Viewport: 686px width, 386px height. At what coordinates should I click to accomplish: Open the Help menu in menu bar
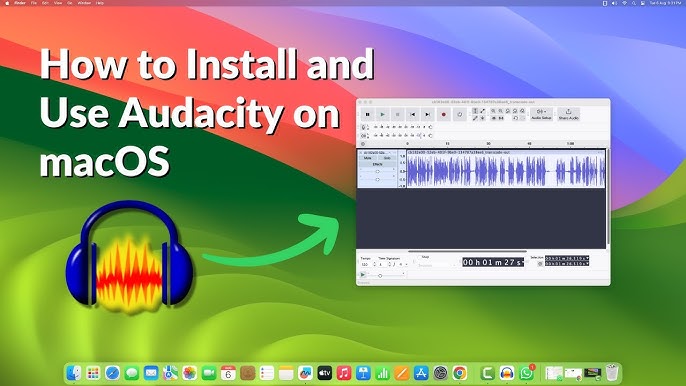[x=100, y=3]
